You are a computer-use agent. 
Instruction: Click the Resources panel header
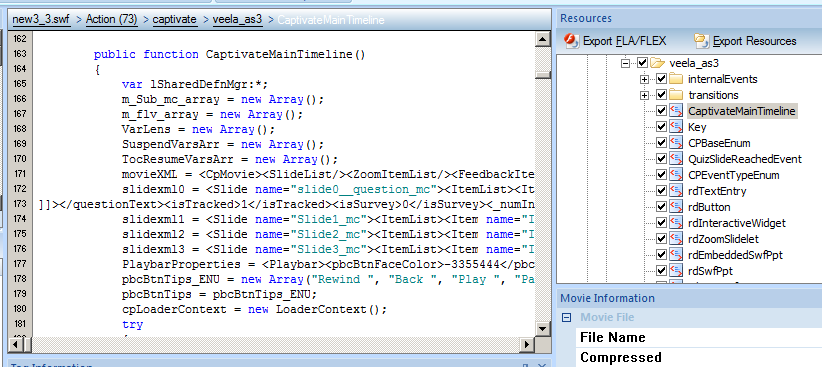click(689, 18)
